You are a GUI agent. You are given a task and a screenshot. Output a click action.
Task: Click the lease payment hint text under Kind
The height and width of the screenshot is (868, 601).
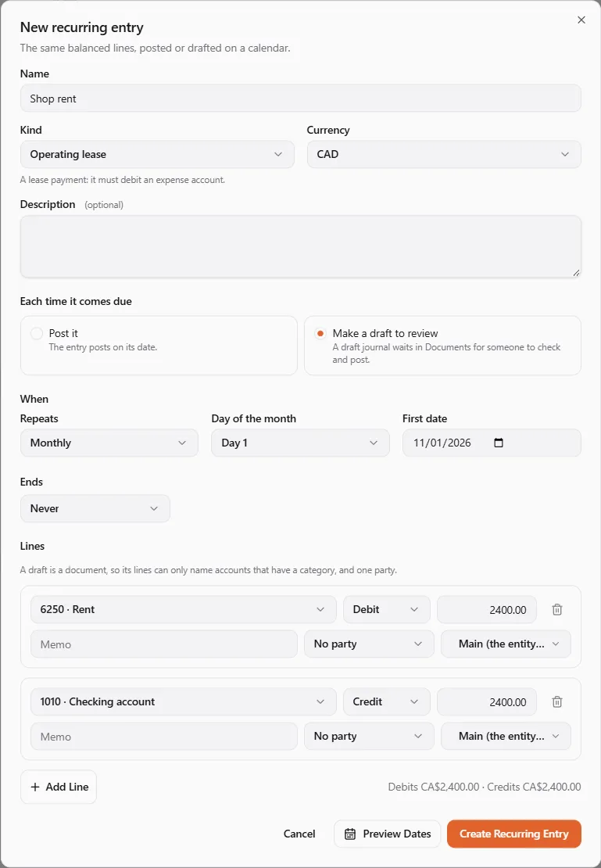(122, 180)
